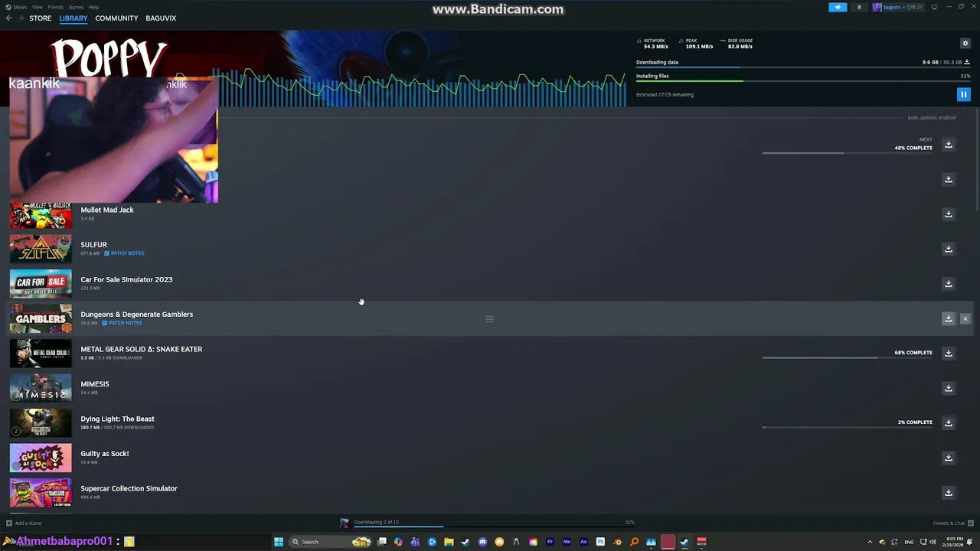Remove Dungeons & Degenerate Gamblers from queue
The width and height of the screenshot is (980, 551).
pyautogui.click(x=965, y=318)
